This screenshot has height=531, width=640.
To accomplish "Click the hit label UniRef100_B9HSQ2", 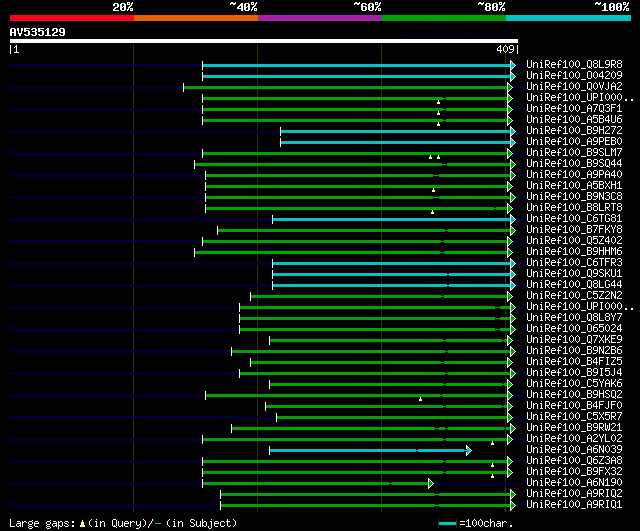I will 574,395.
